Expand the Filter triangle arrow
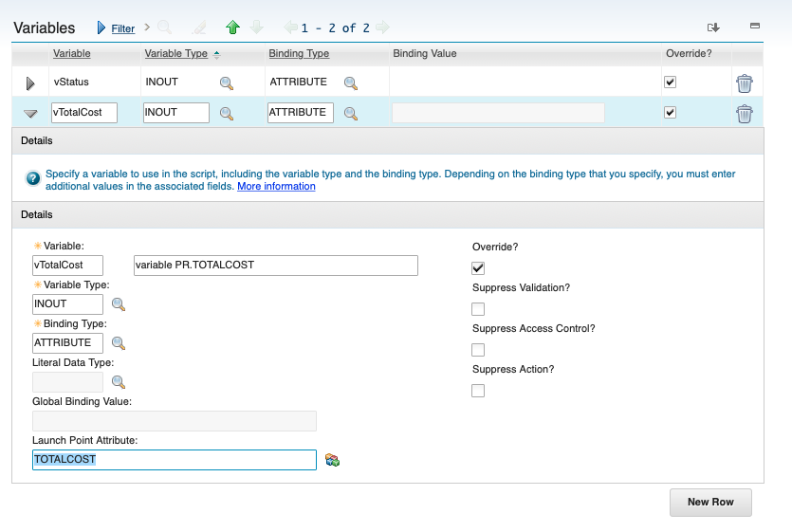 [x=101, y=28]
